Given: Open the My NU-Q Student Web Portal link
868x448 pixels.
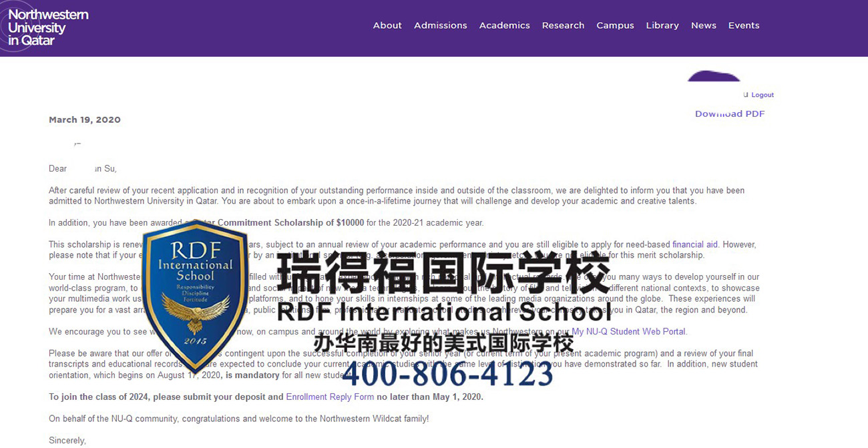Looking at the screenshot, I should pos(629,331).
